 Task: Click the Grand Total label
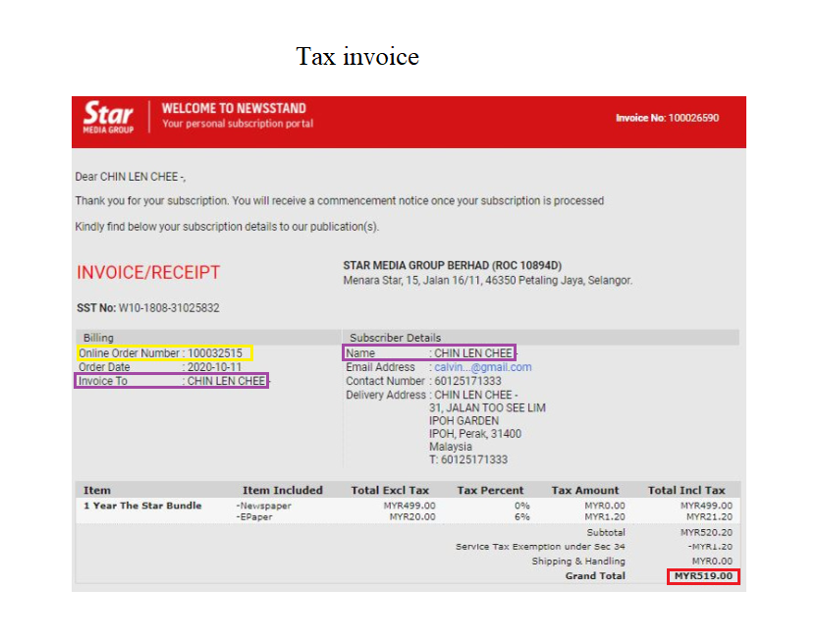595,576
